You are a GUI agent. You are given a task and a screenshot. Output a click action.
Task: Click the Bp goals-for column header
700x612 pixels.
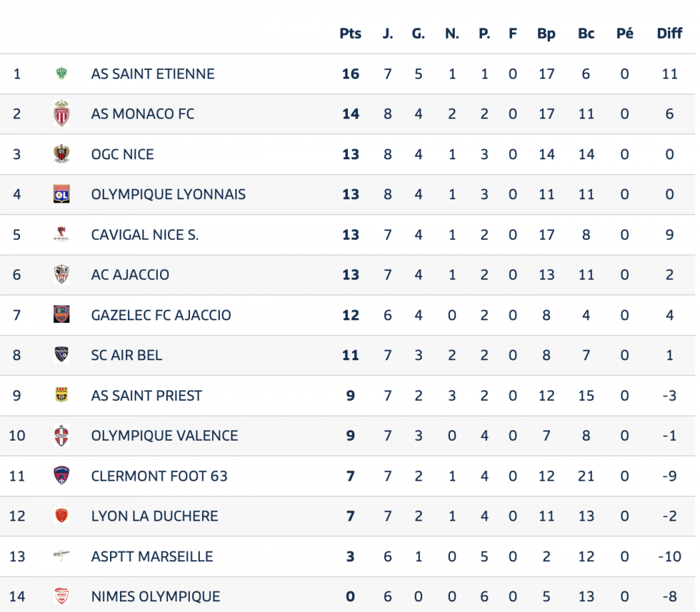coord(546,33)
